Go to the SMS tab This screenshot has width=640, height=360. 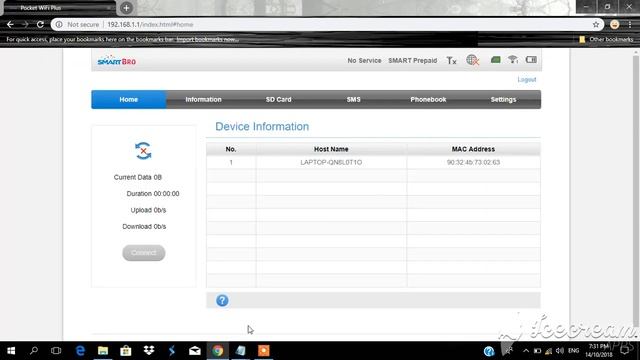[x=353, y=100]
